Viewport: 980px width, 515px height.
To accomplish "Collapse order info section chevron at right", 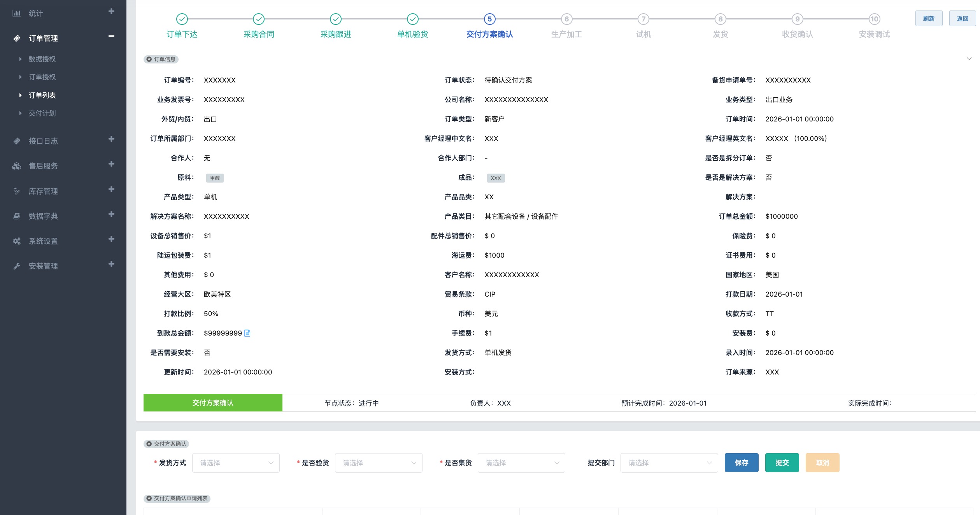I will [969, 59].
